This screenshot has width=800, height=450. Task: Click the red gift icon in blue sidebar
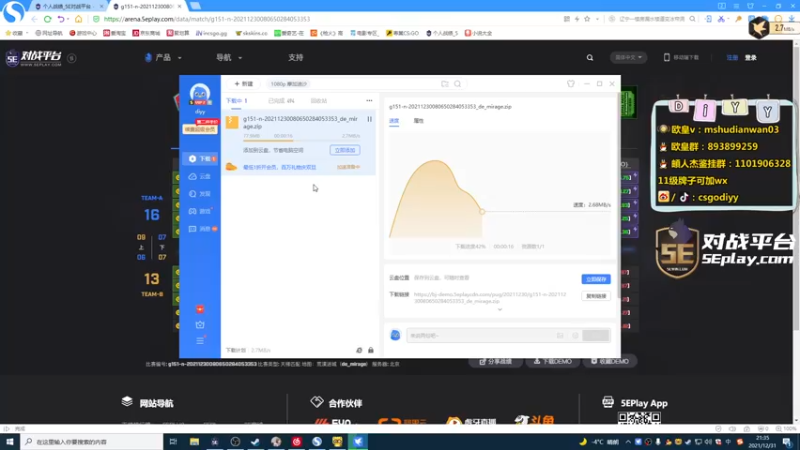point(200,309)
